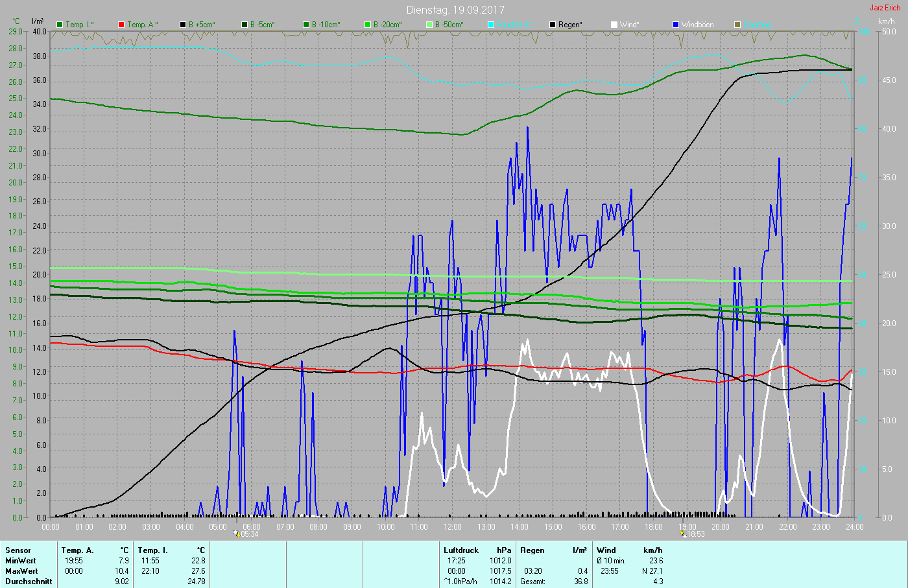
Task: Click the white Wind legend swatch
Action: [614, 25]
